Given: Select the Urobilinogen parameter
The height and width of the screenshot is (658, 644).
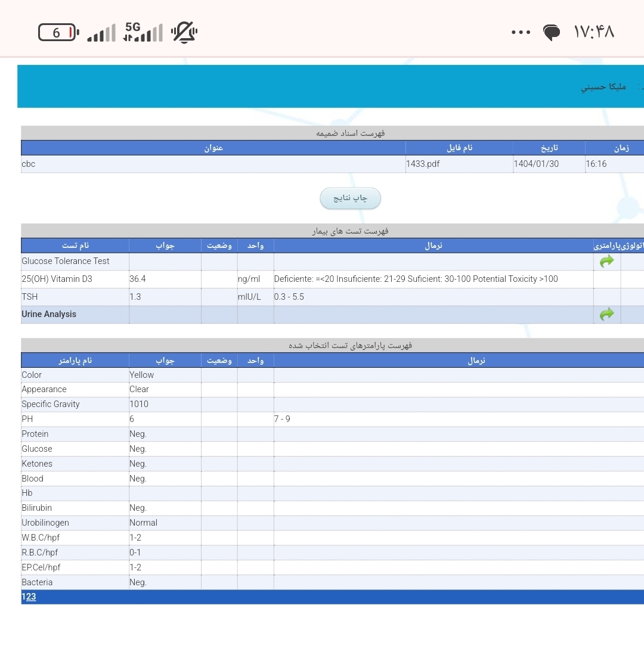Looking at the screenshot, I should pyautogui.click(x=45, y=523).
